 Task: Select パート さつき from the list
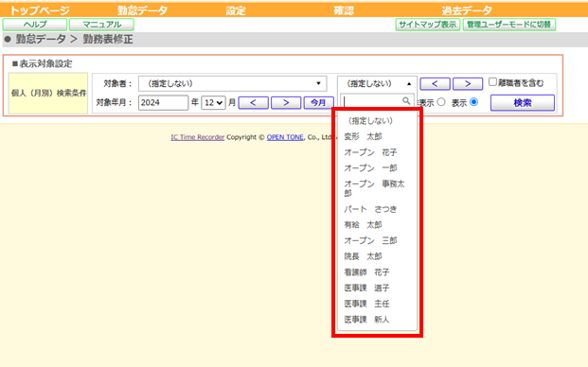point(377,209)
